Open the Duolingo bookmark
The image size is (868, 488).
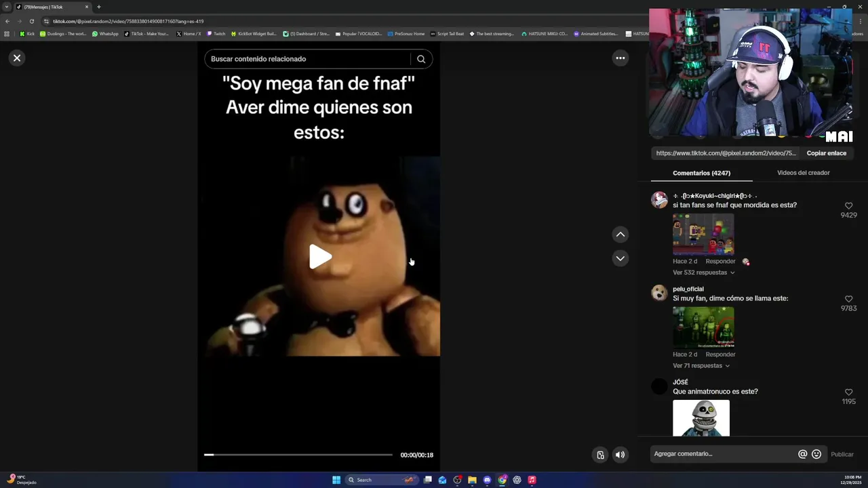pyautogui.click(x=63, y=34)
